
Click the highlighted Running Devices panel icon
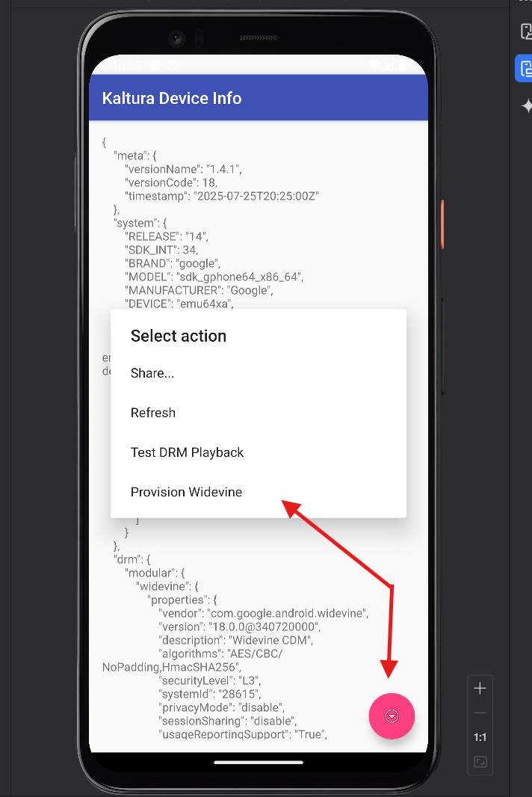(526, 69)
